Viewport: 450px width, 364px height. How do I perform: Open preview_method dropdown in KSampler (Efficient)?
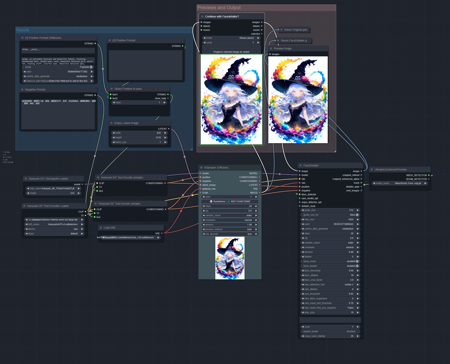pyautogui.click(x=230, y=229)
